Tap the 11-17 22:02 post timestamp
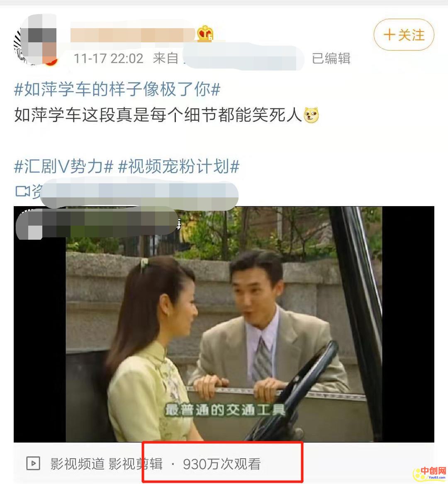448x484 pixels. click(108, 58)
